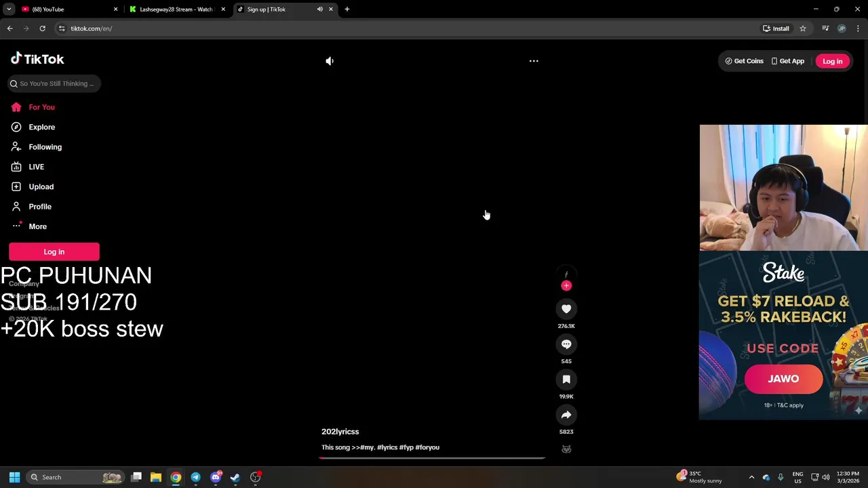
Task: Bookmark the video to favorites
Action: coord(566,380)
